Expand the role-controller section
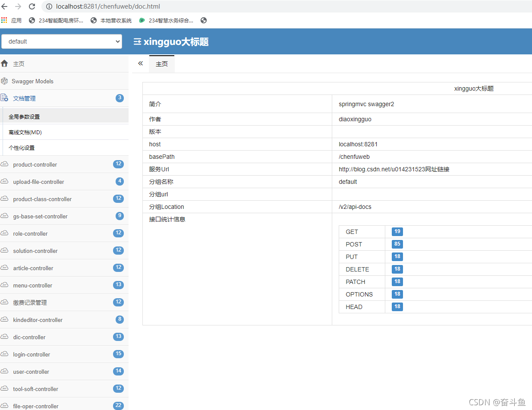Viewport: 532px width, 410px height. (30, 233)
